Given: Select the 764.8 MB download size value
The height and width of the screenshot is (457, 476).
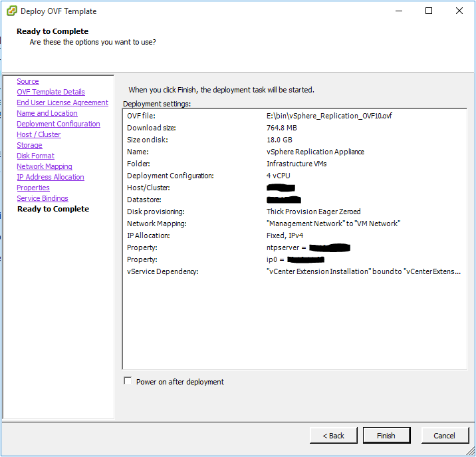Looking at the screenshot, I should 282,128.
